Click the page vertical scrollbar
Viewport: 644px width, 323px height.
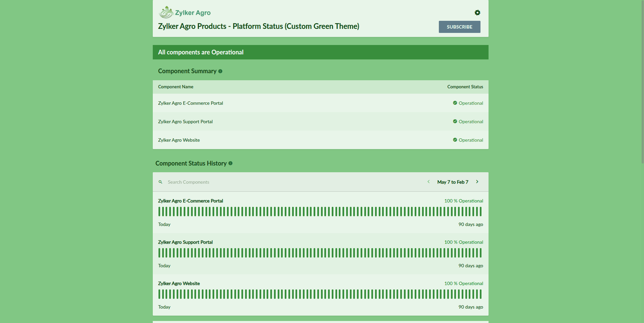pyautogui.click(x=642, y=82)
